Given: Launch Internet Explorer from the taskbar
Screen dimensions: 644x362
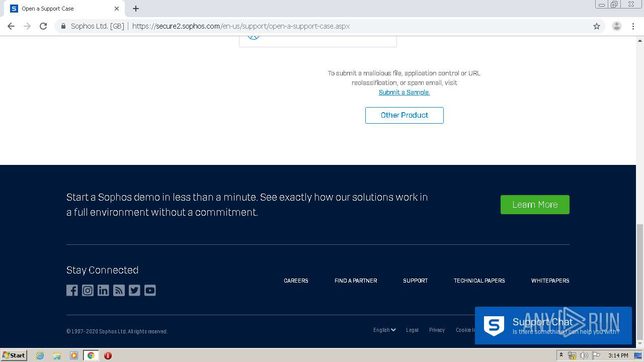Looking at the screenshot, I should coord(40,355).
